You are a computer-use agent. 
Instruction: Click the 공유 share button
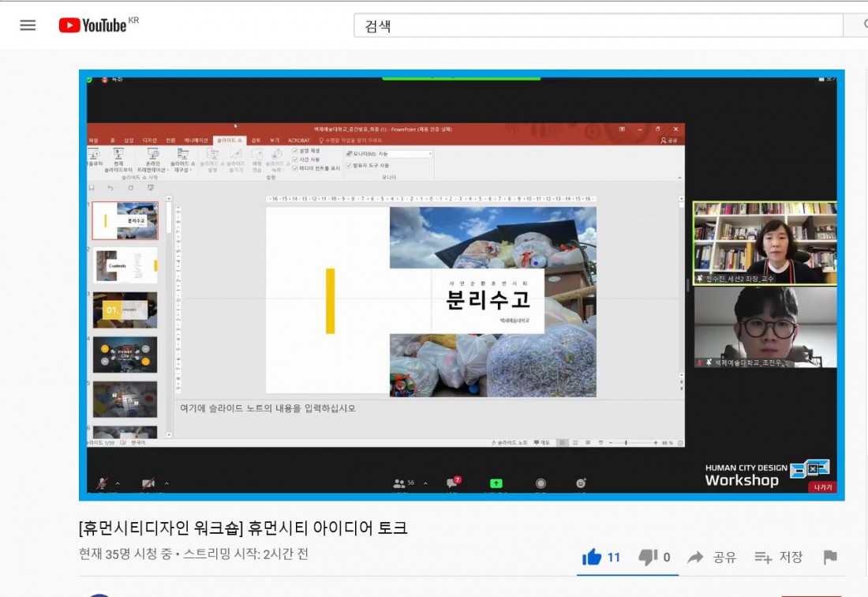pyautogui.click(x=712, y=558)
